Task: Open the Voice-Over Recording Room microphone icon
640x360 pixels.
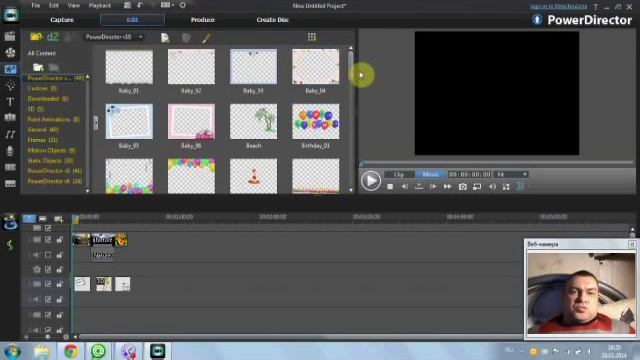Action: point(10,151)
